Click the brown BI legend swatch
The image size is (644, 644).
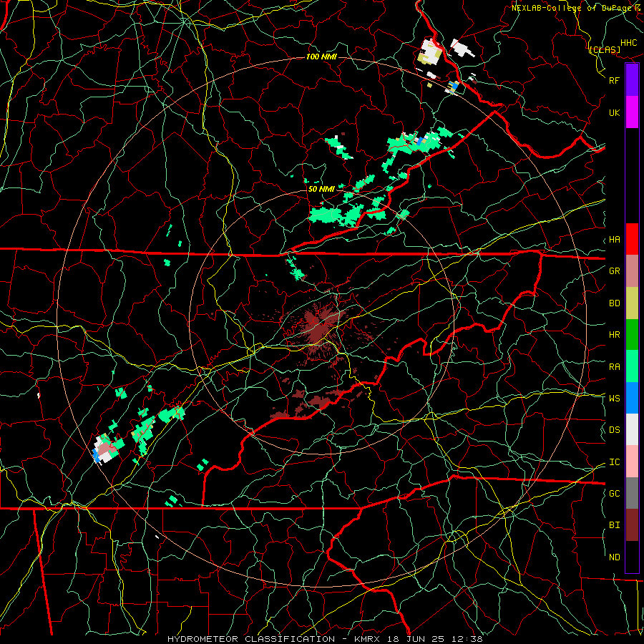(x=632, y=525)
